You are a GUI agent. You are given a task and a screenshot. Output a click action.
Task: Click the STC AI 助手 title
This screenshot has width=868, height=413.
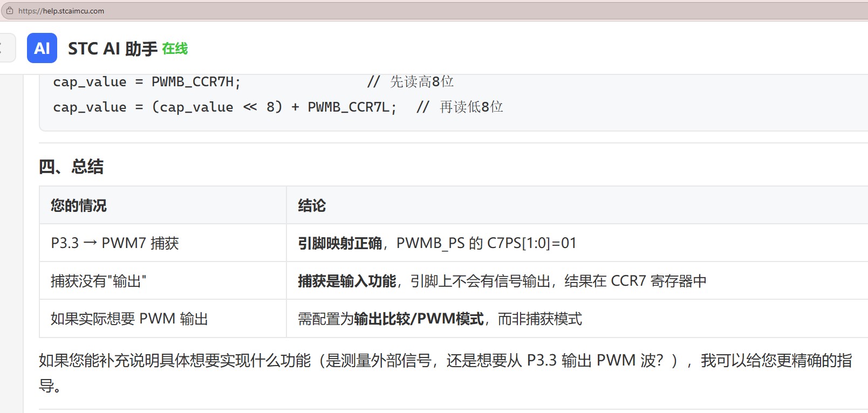(113, 49)
